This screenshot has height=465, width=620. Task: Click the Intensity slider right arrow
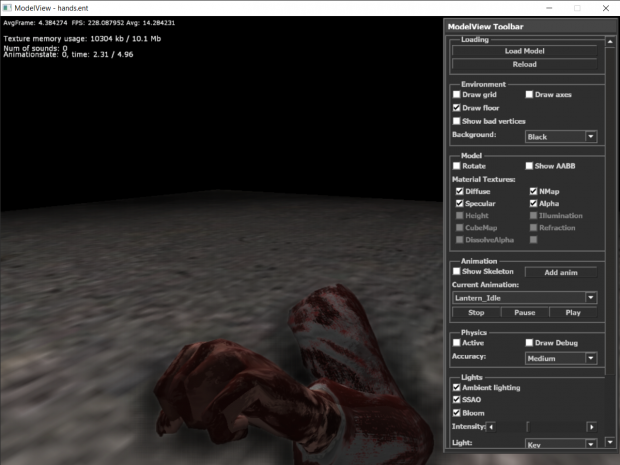pos(592,427)
